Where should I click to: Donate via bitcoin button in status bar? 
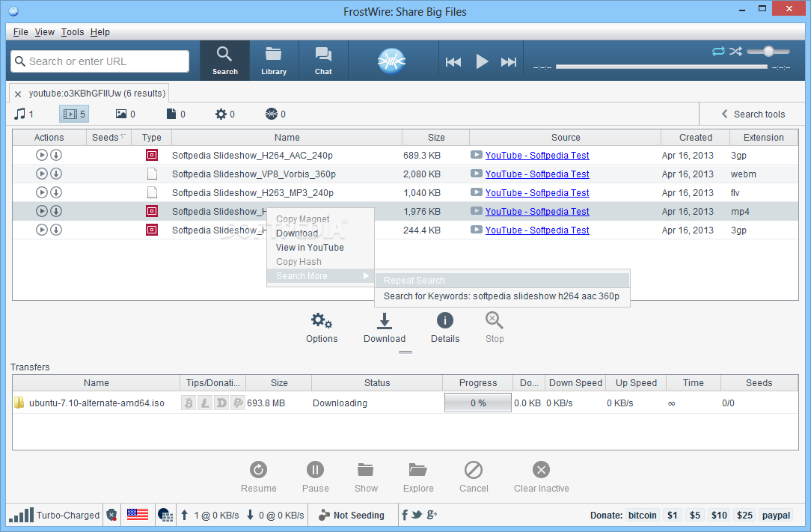pos(643,515)
